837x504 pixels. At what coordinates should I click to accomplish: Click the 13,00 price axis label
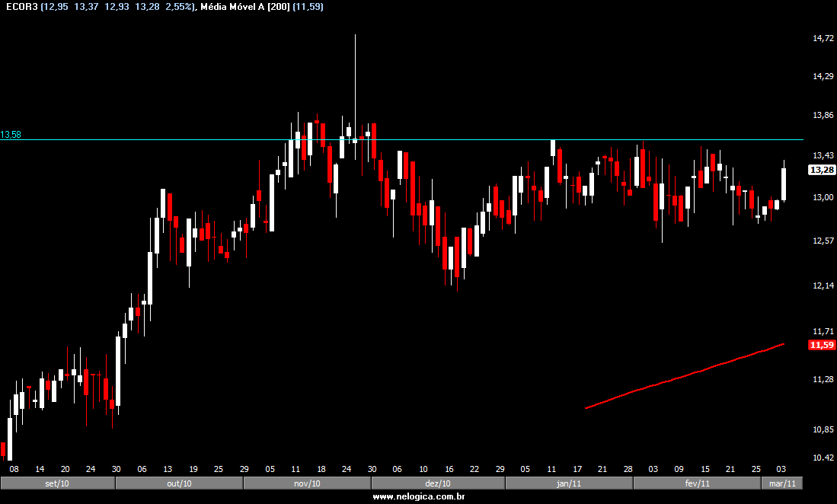click(x=823, y=197)
